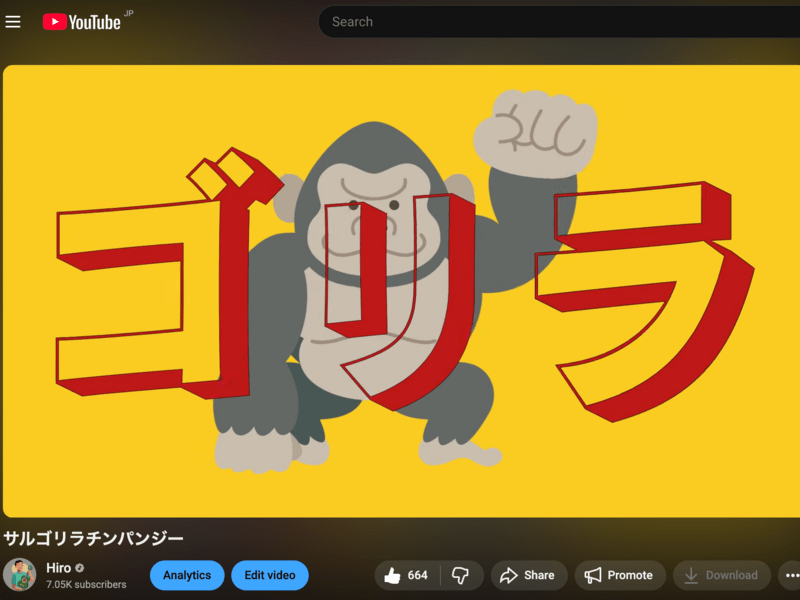Image resolution: width=800 pixels, height=600 pixels.
Task: Click the verified badge beside Hiro
Action: coord(80,568)
